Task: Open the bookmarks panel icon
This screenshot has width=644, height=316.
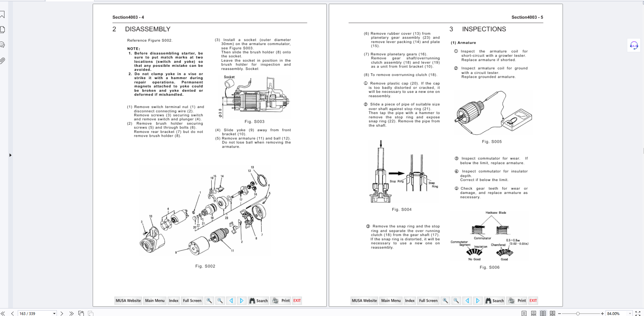Action: pos(2,15)
